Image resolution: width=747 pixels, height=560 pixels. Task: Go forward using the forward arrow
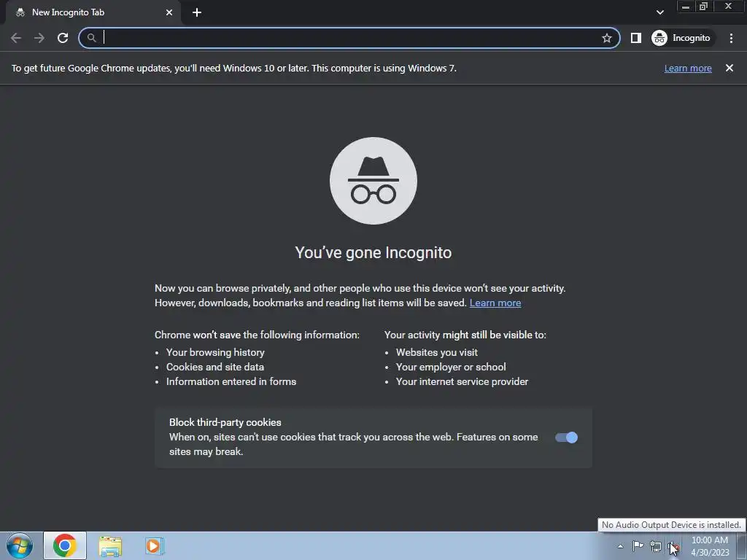pyautogui.click(x=39, y=38)
